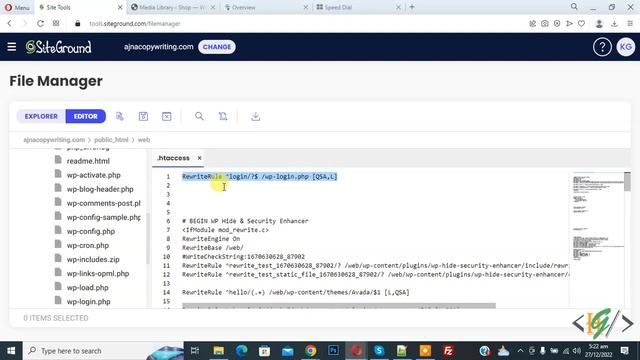Click the new file toolbar icon

120,116
